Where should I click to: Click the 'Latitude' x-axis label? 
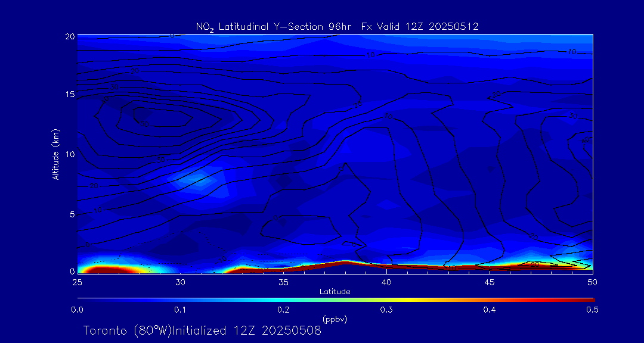335,292
